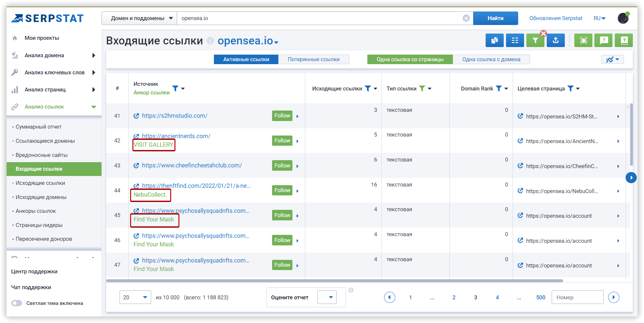Screen dimensions: 644x323
Task: Open the https://ancientnerds.com/ link
Action: click(x=176, y=136)
